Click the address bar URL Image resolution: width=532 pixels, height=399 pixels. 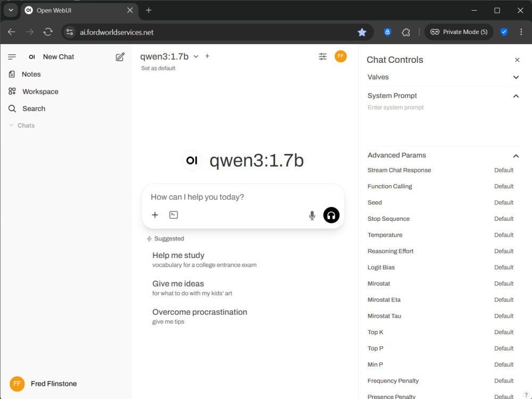pyautogui.click(x=117, y=32)
